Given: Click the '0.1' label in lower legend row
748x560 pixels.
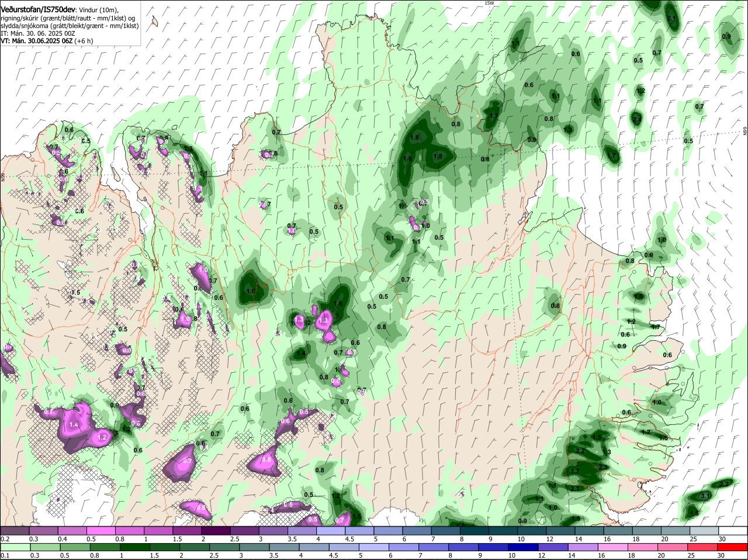Looking at the screenshot, I should 5,555.
